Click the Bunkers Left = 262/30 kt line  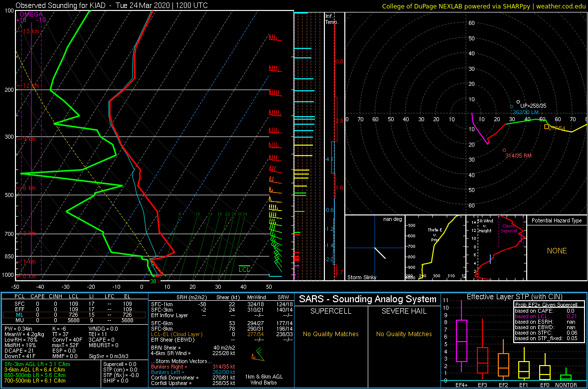pyautogui.click(x=193, y=372)
